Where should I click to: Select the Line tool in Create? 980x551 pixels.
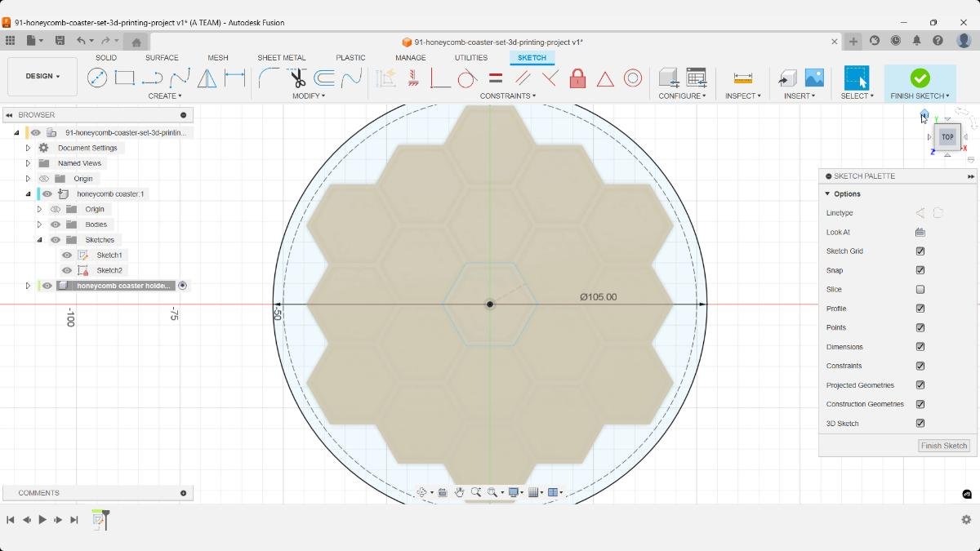98,78
